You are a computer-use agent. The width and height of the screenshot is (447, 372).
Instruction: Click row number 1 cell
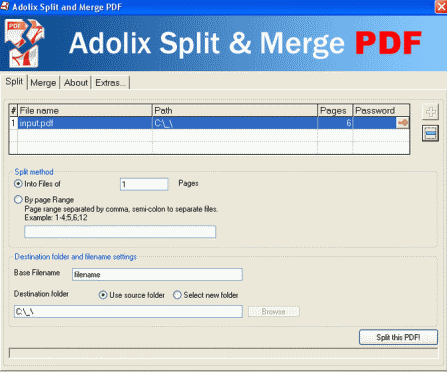[x=13, y=123]
